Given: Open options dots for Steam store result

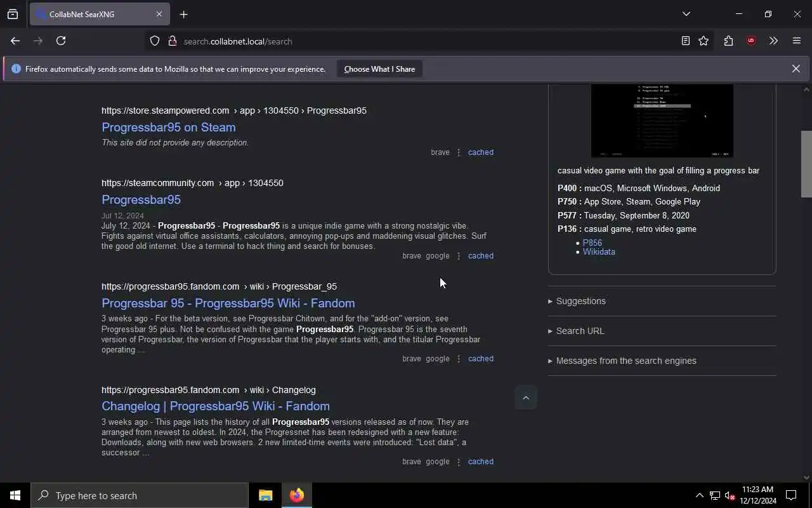Looking at the screenshot, I should pos(459,152).
